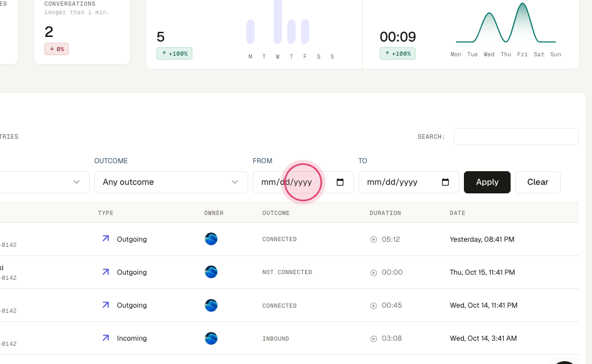Screen dimensions: 592x364
Task: Open the calendar picker in the To field
Action: tap(446, 182)
